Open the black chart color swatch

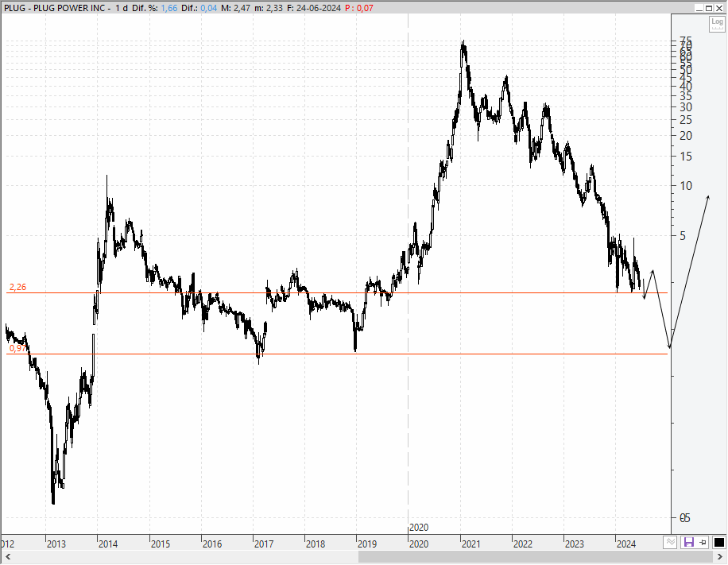point(718,542)
